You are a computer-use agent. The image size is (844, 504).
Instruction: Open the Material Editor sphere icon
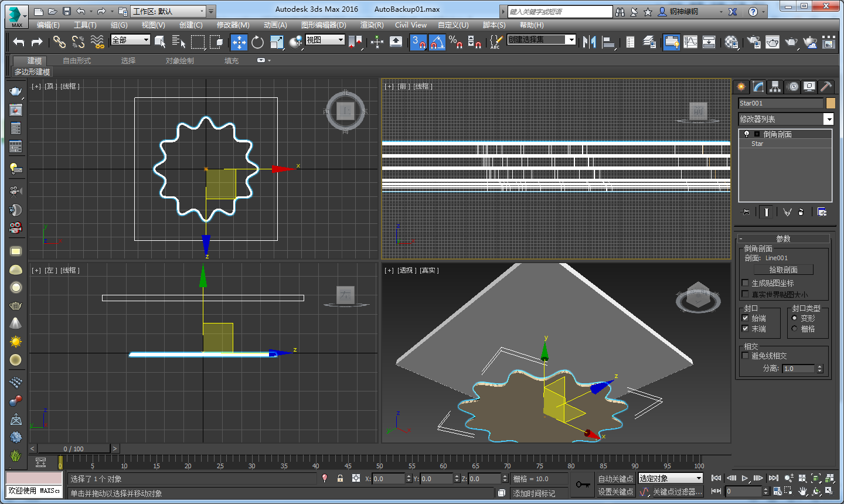tap(731, 42)
